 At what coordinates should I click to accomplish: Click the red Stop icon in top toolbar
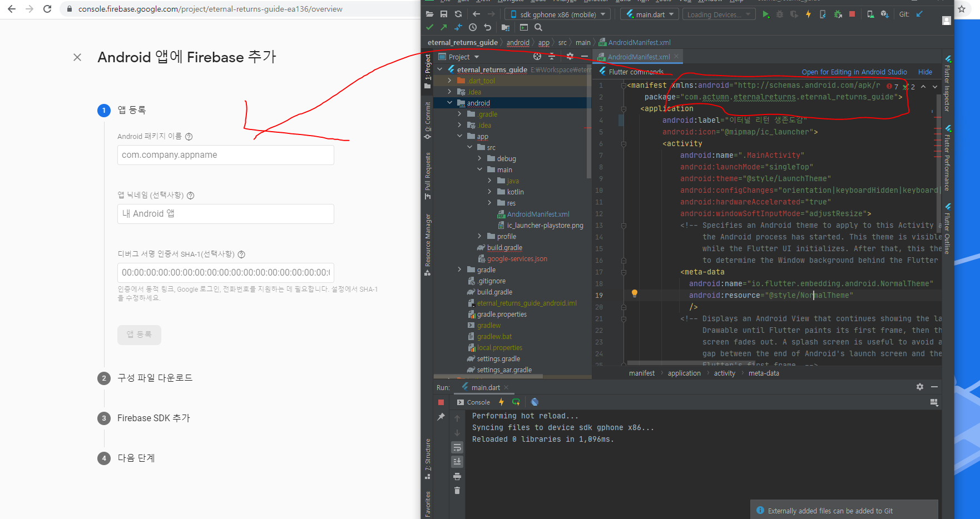click(852, 14)
